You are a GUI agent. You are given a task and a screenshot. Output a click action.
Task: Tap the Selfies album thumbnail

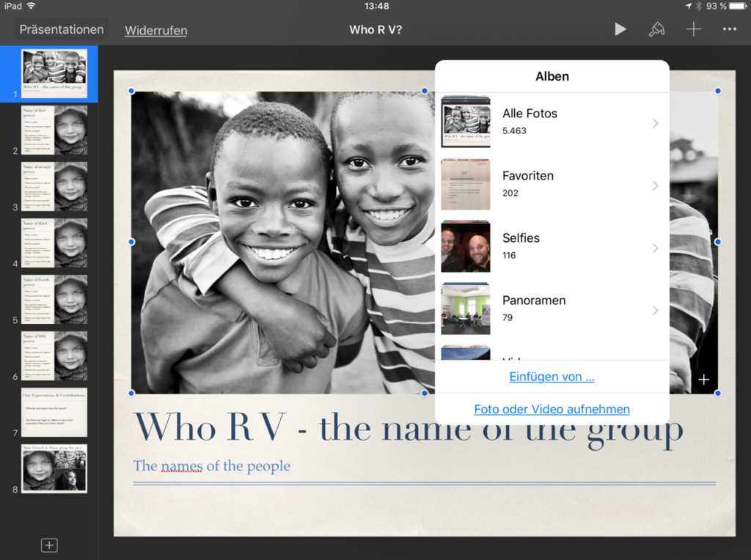[466, 246]
